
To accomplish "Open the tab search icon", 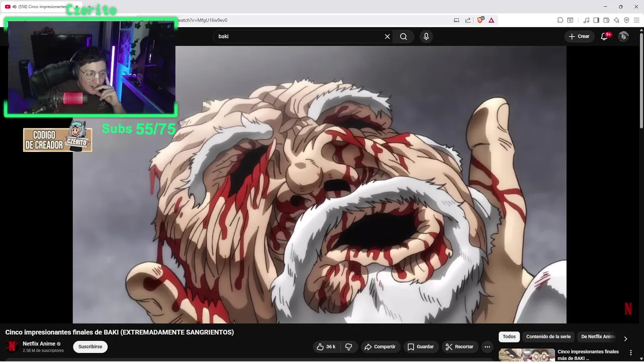I will click(x=570, y=20).
